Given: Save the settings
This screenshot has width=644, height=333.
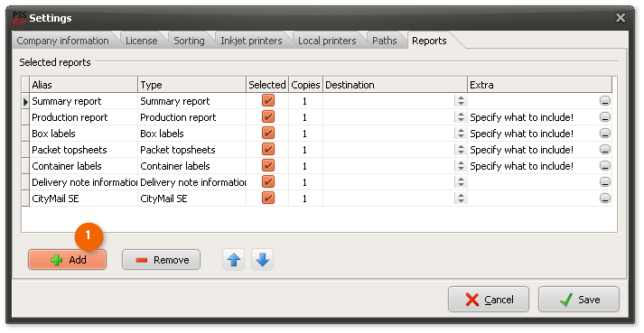Looking at the screenshot, I should (x=579, y=300).
